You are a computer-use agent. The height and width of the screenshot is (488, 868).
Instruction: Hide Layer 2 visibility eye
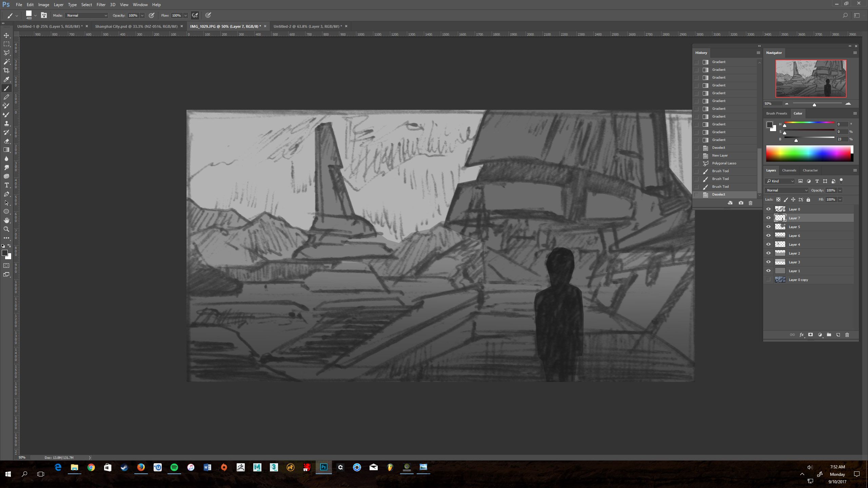tap(769, 253)
